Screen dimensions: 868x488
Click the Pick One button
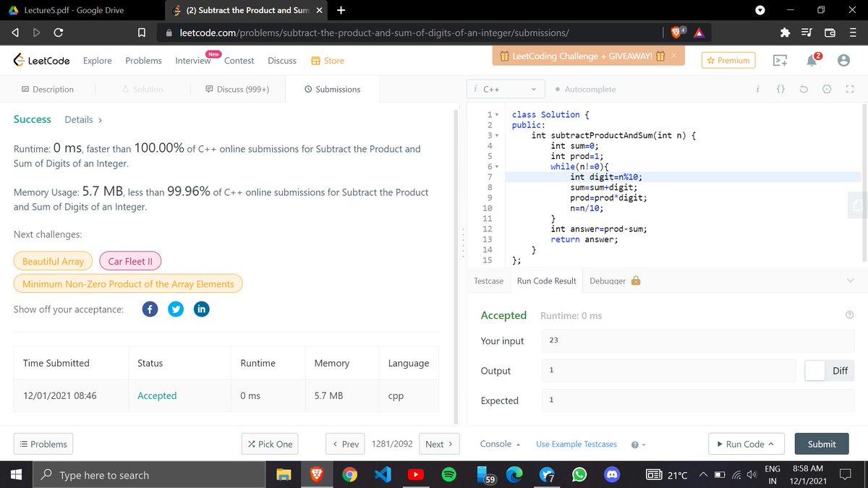click(269, 444)
